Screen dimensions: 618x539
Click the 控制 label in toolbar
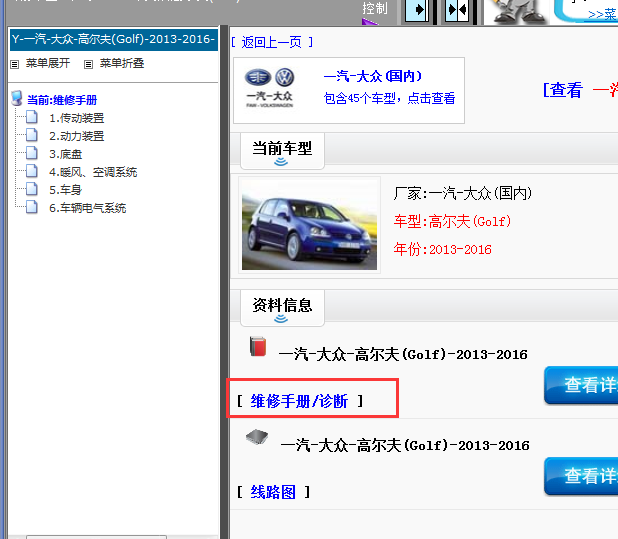coord(375,8)
